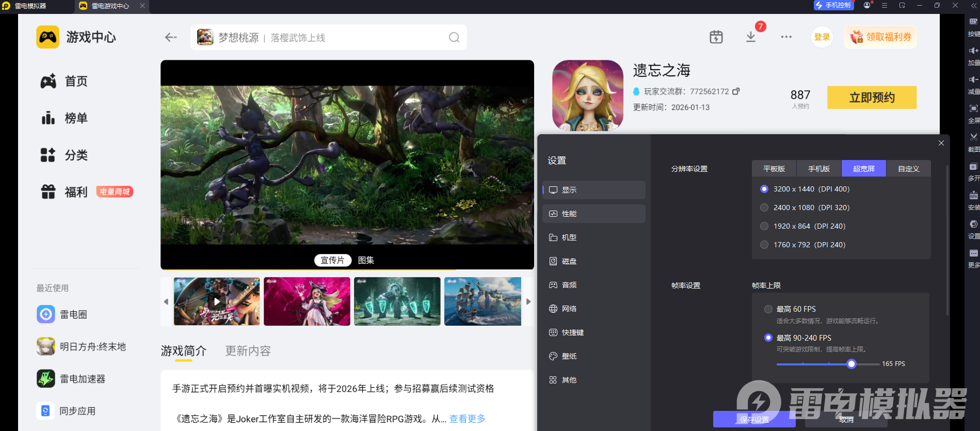Screen dimensions: 980x431
Task: Open the 福利 benefits page
Action: point(65,192)
